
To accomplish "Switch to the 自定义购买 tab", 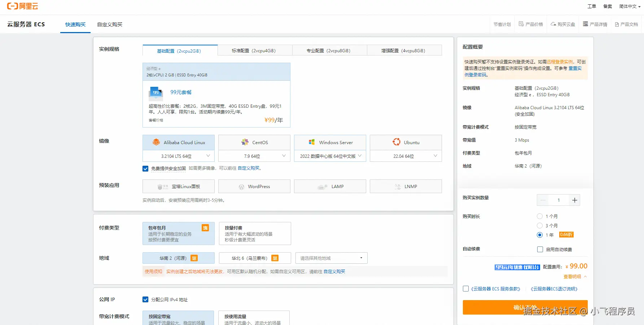I will pos(110,25).
